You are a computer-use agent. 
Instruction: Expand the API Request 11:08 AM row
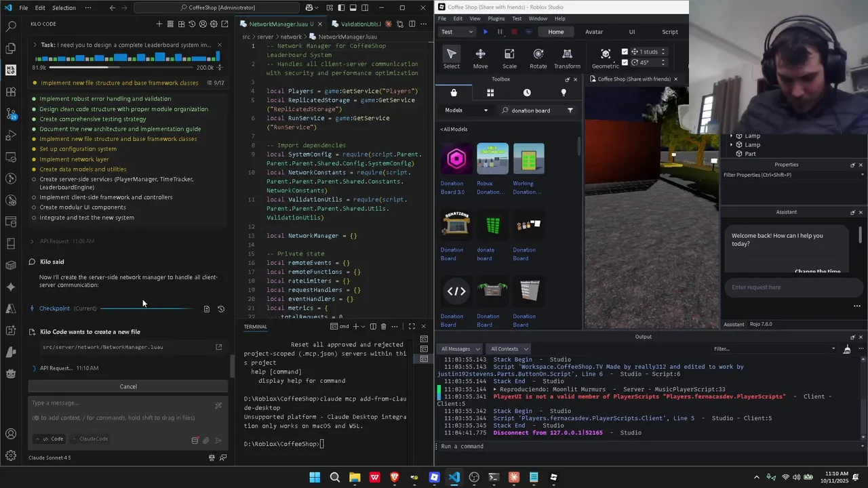(66, 241)
